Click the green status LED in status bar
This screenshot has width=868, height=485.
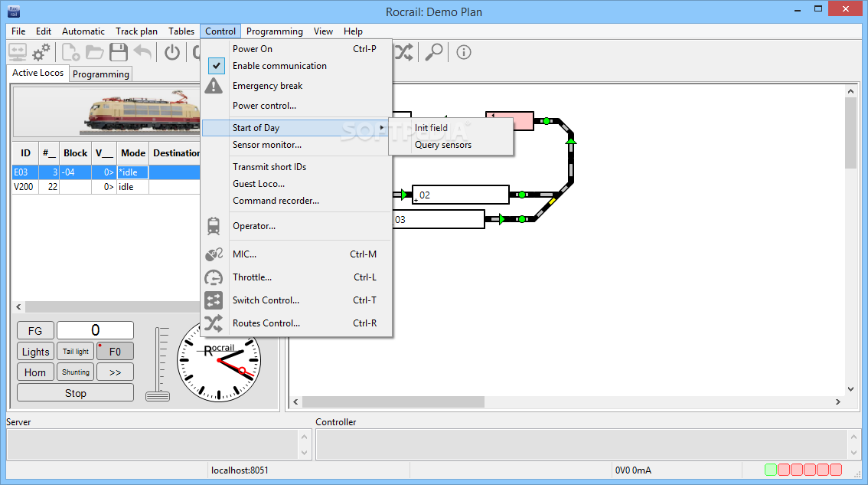[x=771, y=470]
